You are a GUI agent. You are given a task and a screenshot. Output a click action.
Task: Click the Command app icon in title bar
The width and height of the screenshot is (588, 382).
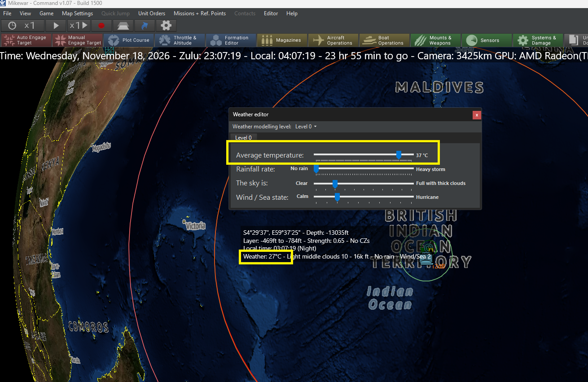coord(4,3)
